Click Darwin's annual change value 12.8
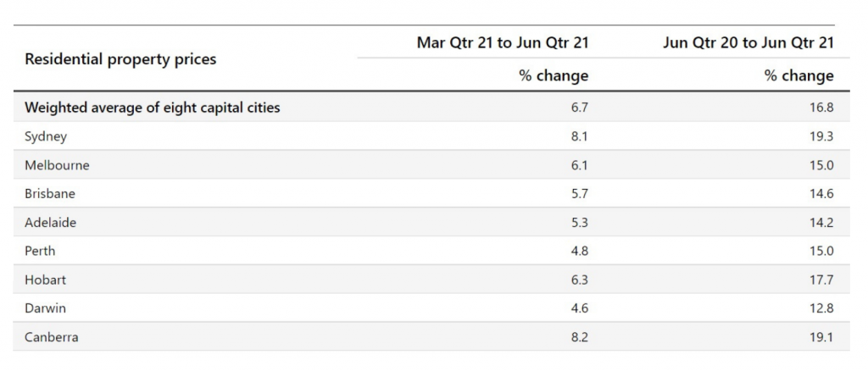Screen dimensions: 868x371 pos(821,308)
